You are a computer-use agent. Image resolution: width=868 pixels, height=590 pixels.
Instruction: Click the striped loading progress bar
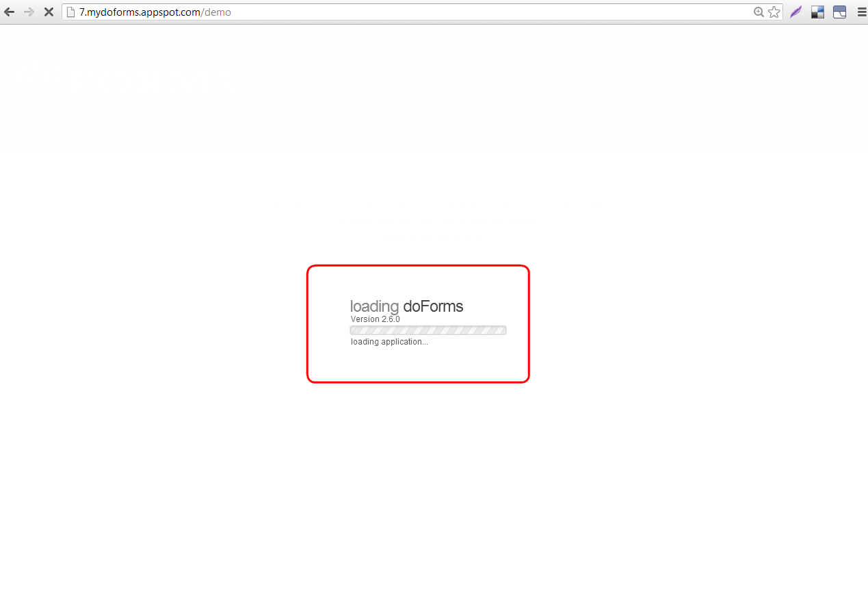click(x=428, y=330)
